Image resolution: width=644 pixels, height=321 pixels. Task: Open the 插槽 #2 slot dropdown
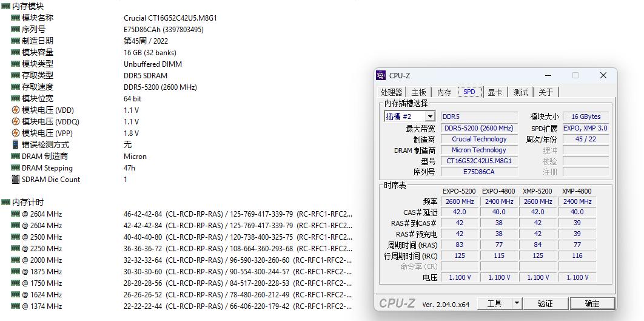[x=430, y=117]
